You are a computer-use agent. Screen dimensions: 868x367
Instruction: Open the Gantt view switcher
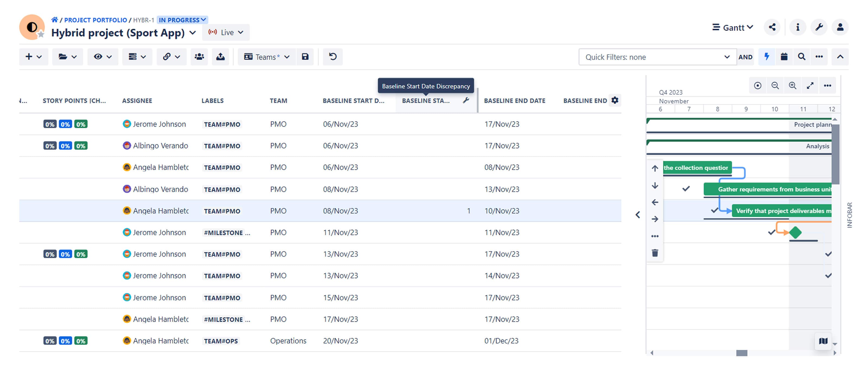(733, 28)
